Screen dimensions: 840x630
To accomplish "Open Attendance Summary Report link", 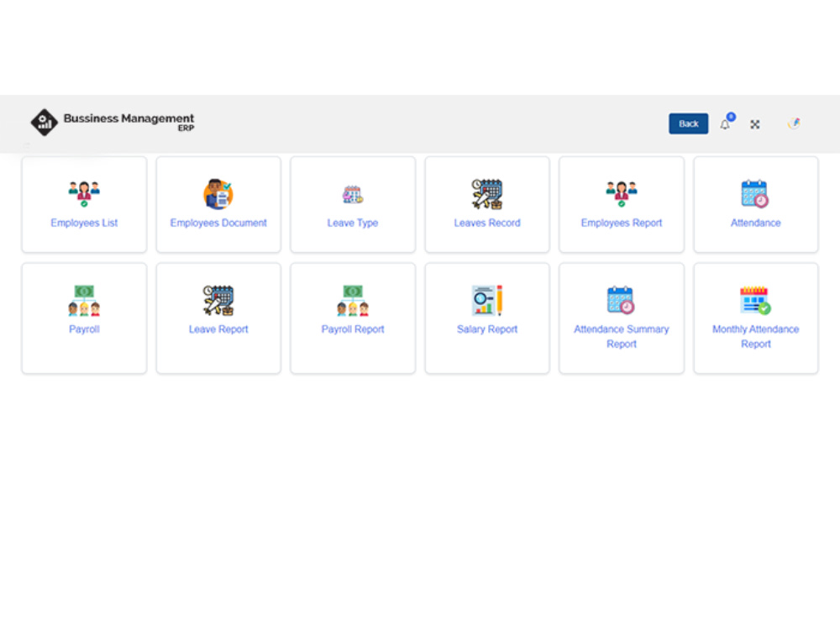I will click(x=622, y=337).
